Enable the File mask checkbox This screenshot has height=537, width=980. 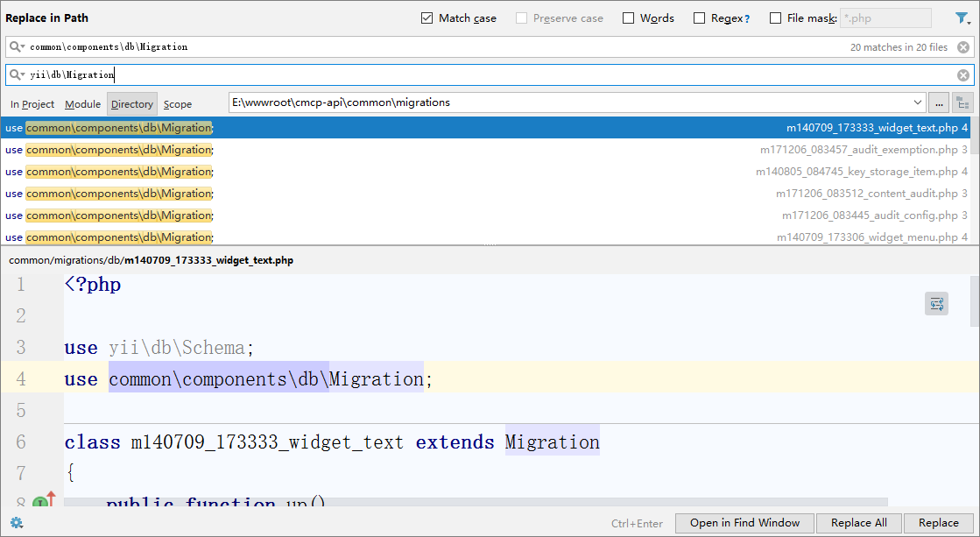point(775,18)
